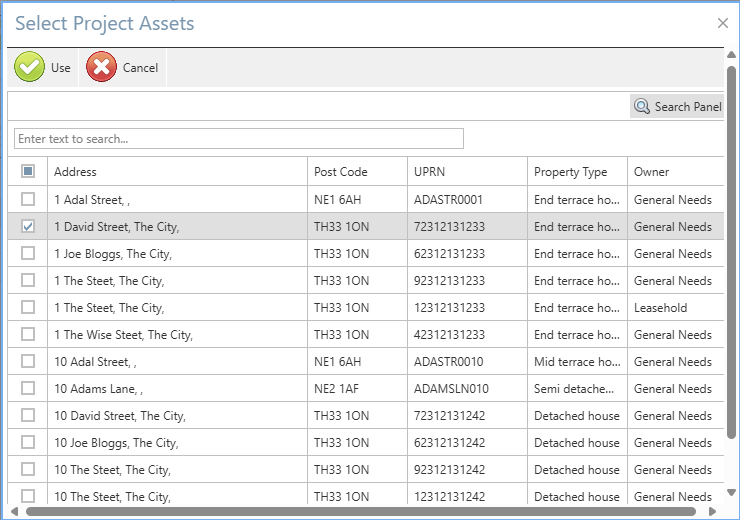Focus the 'Enter text to search' field
The image size is (740, 520).
(x=239, y=138)
